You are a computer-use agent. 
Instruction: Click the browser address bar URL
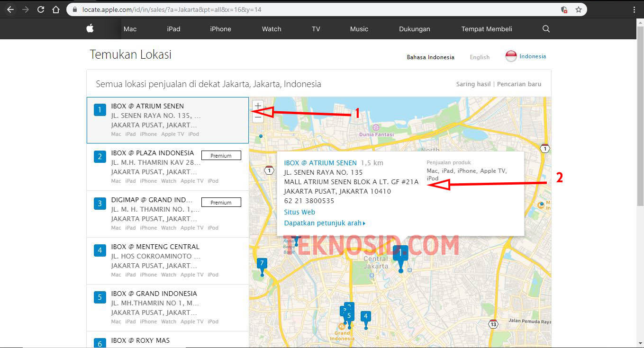[x=172, y=9]
